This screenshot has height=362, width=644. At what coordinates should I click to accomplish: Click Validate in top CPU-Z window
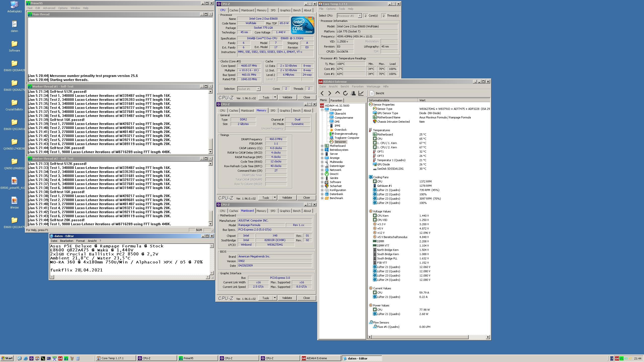pyautogui.click(x=287, y=97)
